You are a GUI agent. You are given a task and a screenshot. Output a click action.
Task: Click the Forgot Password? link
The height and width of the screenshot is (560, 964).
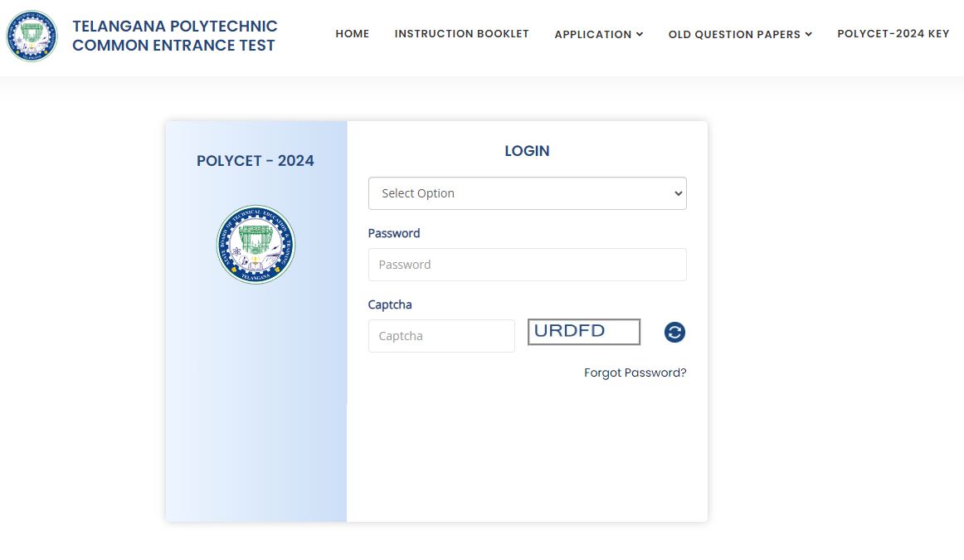point(635,373)
